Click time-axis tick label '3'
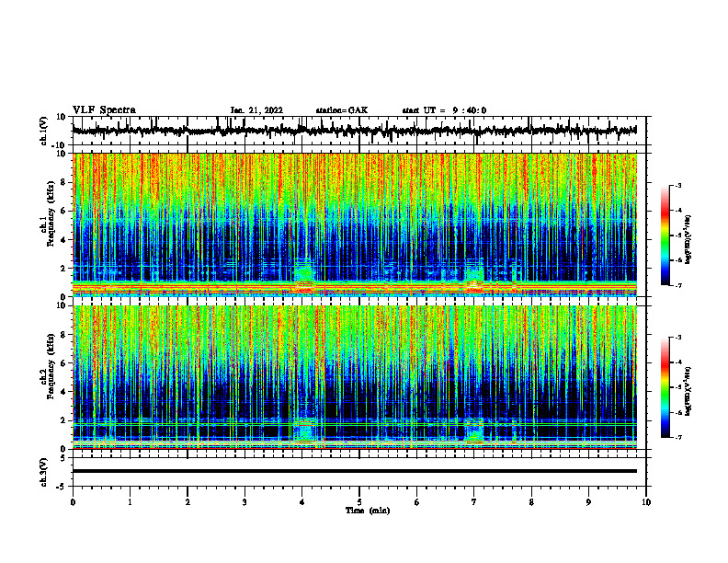 245,502
